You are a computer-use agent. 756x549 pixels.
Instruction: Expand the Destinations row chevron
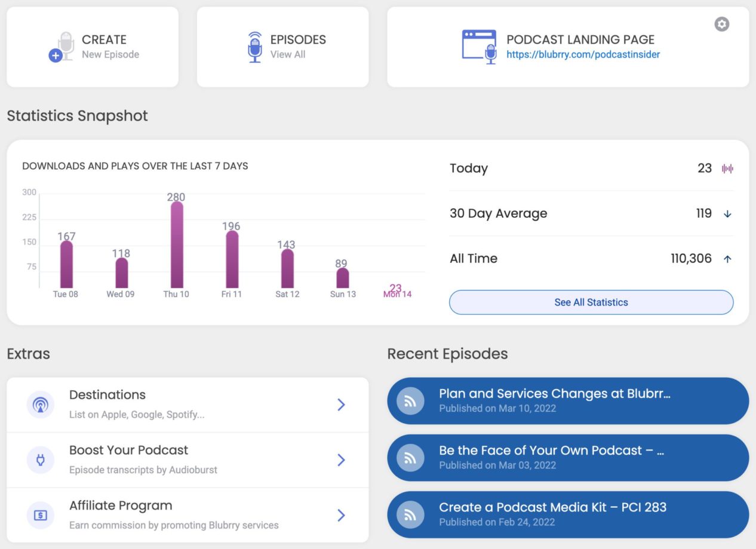341,405
